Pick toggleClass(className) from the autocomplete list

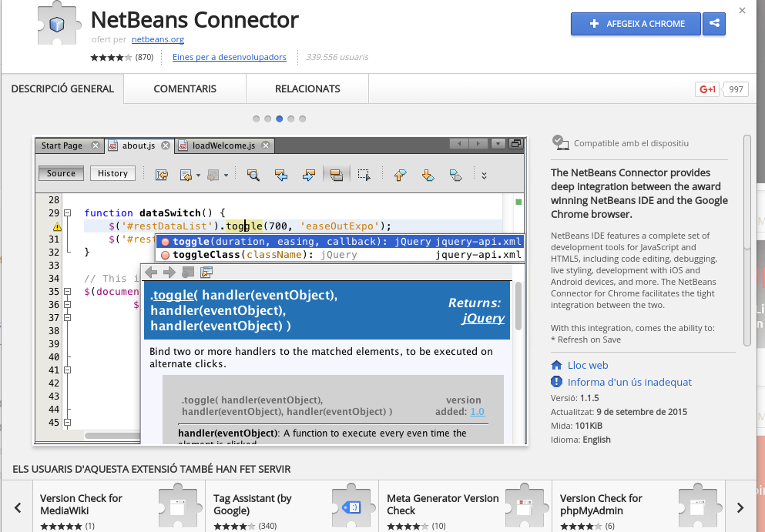coord(340,255)
